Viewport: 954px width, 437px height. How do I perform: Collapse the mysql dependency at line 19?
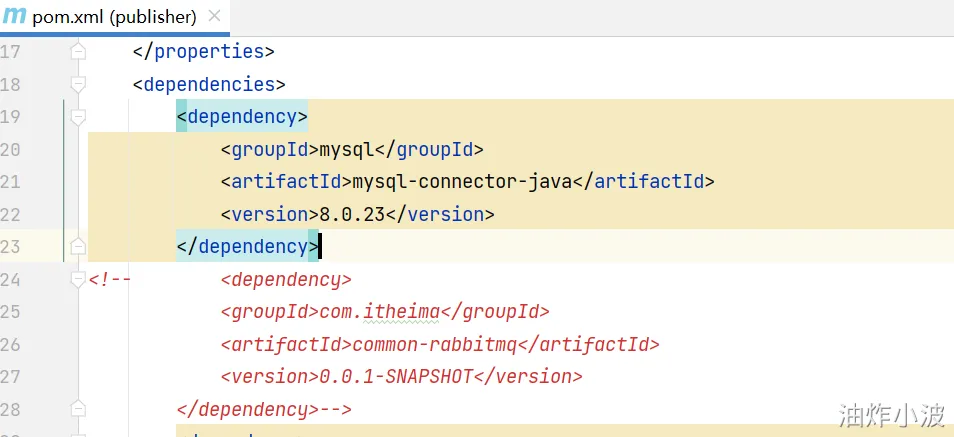click(78, 117)
